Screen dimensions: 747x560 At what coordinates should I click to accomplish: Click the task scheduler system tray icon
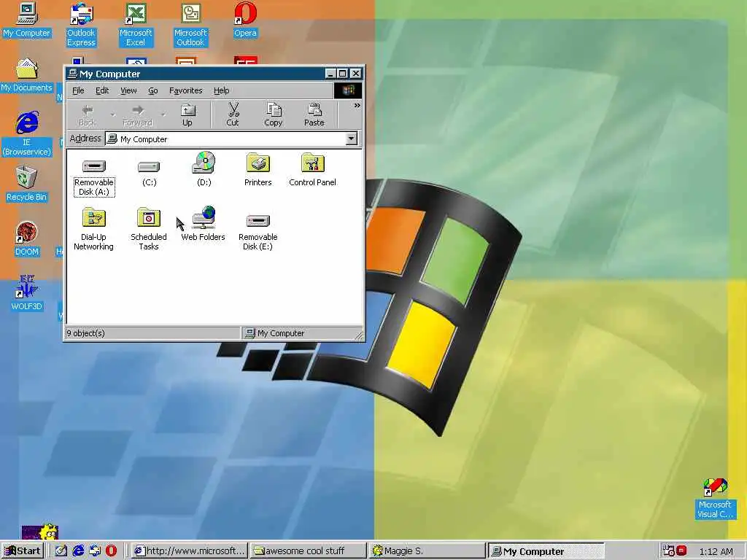pos(668,551)
